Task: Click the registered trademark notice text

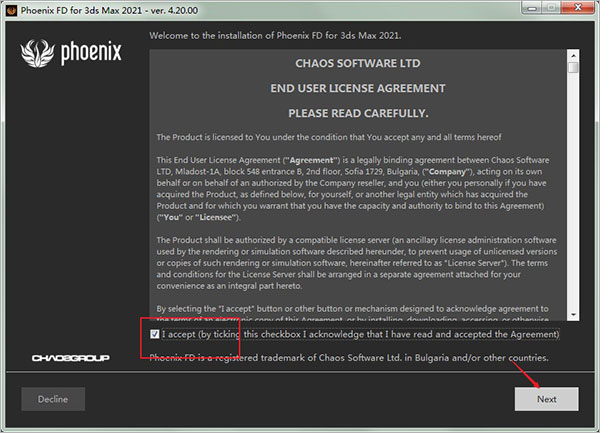Action: click(349, 358)
